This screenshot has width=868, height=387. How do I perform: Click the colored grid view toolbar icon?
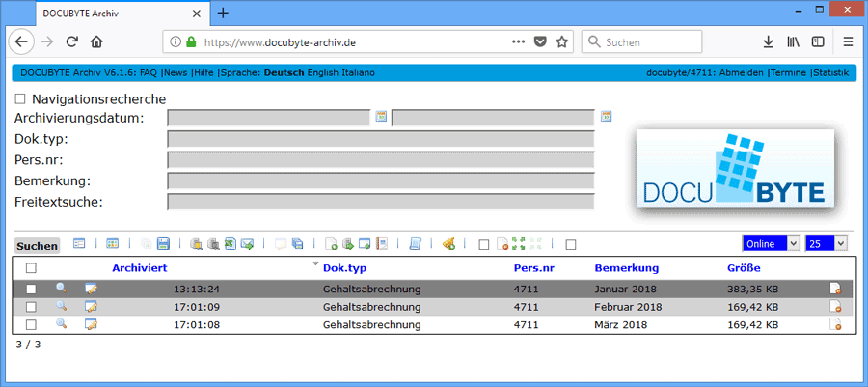click(x=113, y=243)
